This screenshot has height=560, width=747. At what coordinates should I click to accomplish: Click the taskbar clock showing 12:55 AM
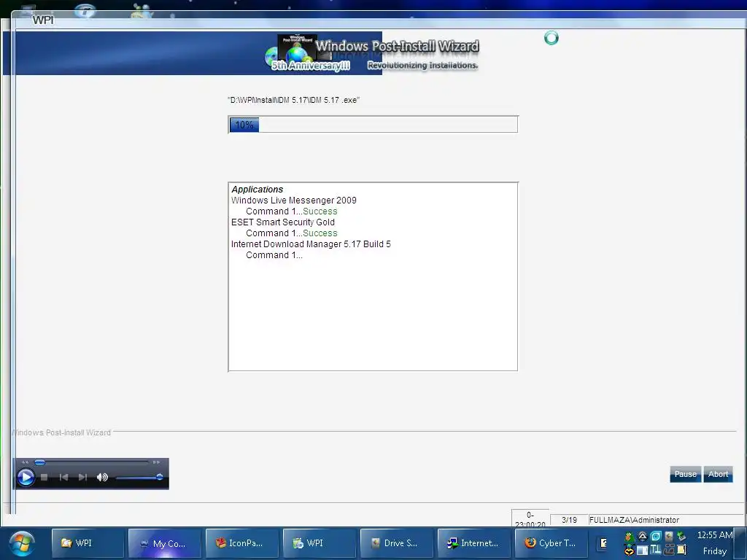coord(715,542)
